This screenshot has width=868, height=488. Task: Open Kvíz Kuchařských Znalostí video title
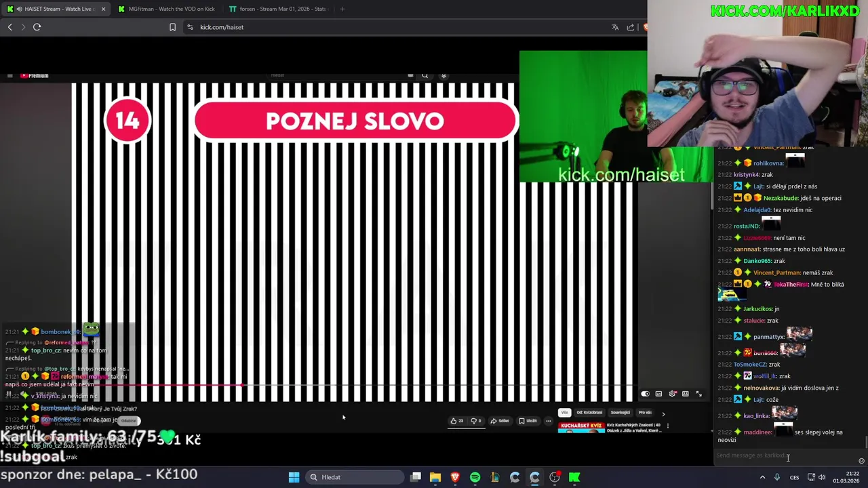point(634,428)
